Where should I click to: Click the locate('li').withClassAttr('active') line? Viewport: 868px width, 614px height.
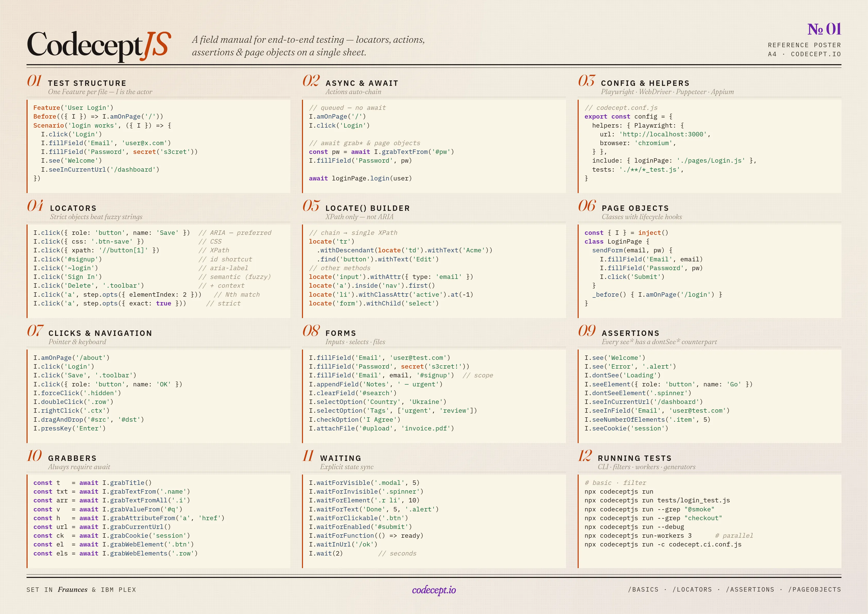point(391,294)
